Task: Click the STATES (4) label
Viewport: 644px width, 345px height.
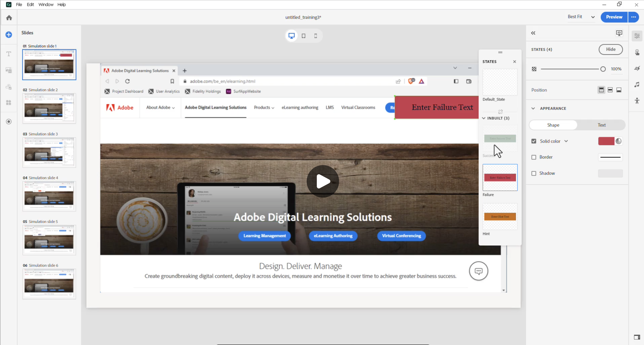Action: (541, 49)
